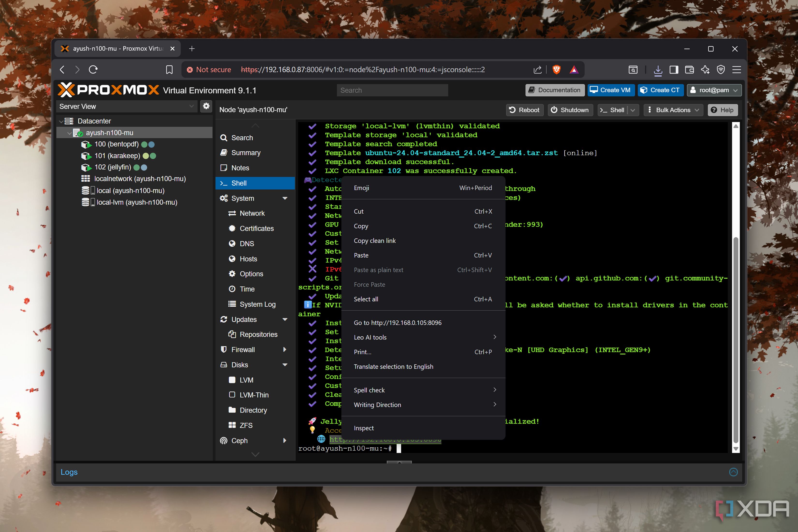Image resolution: width=798 pixels, height=532 pixels.
Task: Collapse the Datacenter tree node
Action: pos(61,121)
